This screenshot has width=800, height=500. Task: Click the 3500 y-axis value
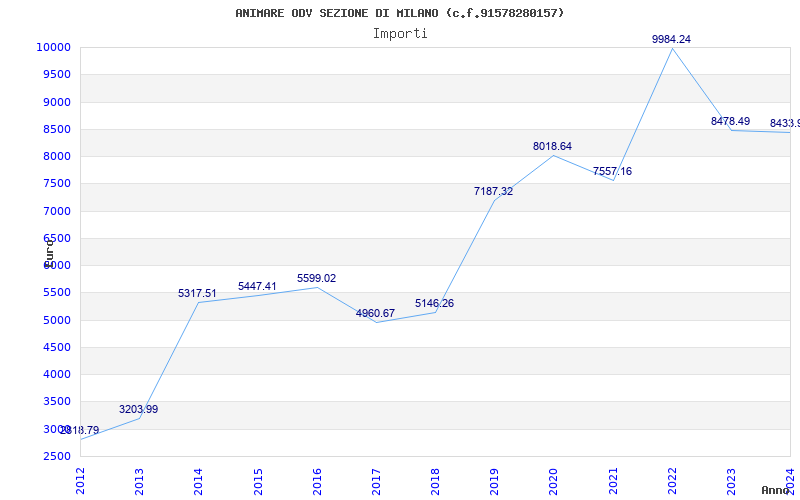pos(56,402)
